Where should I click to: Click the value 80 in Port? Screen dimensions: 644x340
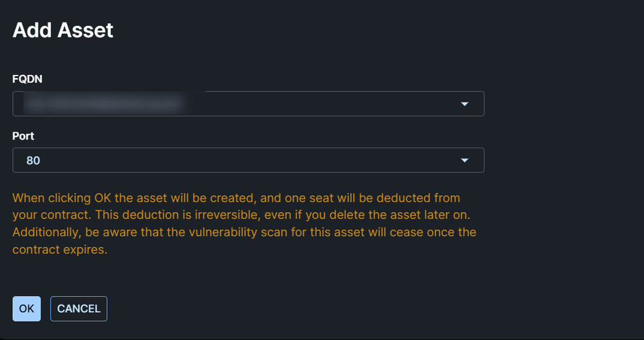tap(34, 161)
